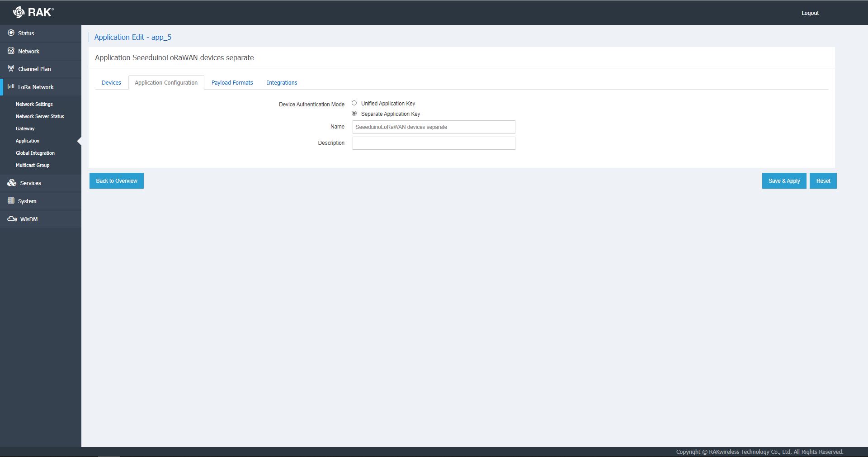Click the Reset button
This screenshot has width=868, height=457.
[x=823, y=181]
